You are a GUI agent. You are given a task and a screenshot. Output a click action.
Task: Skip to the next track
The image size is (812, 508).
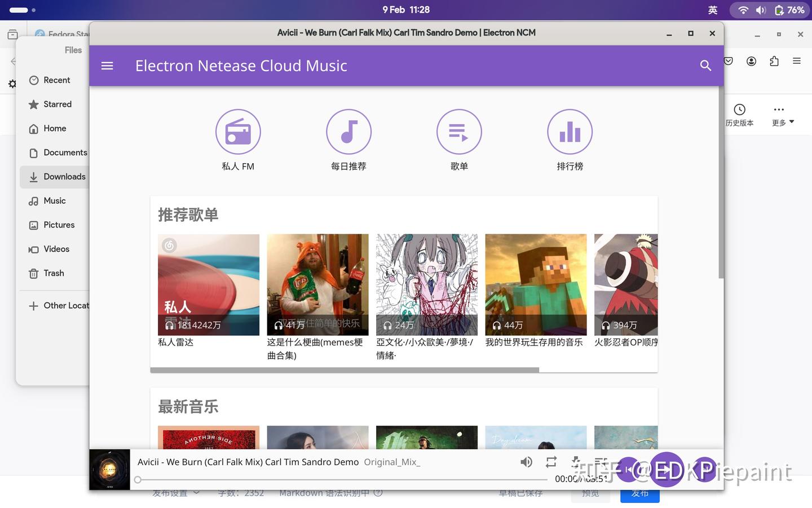[704, 470]
